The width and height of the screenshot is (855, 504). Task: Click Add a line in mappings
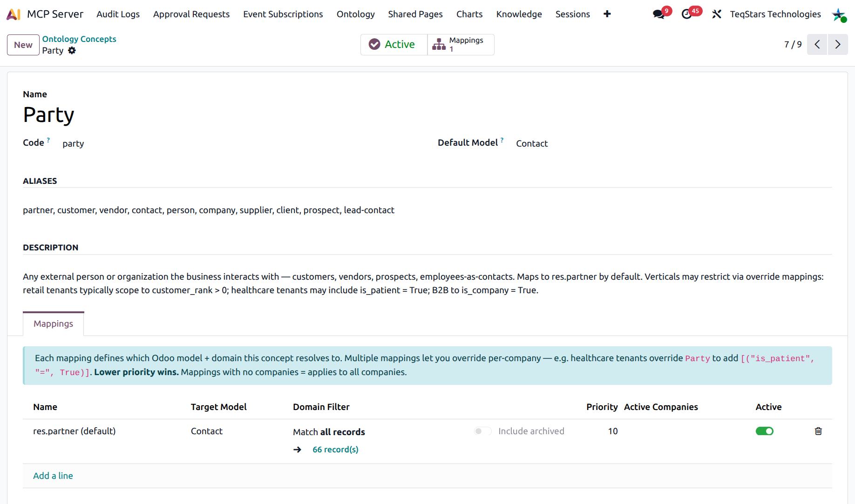pyautogui.click(x=53, y=476)
